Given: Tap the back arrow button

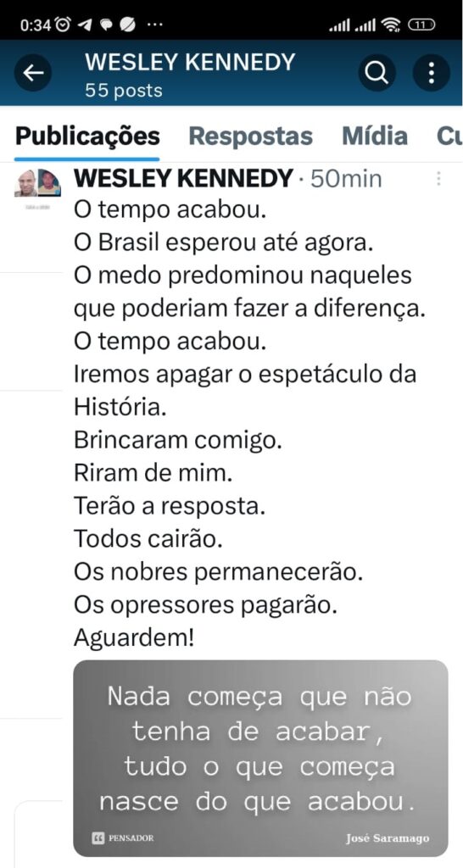Looking at the screenshot, I should pyautogui.click(x=33, y=73).
